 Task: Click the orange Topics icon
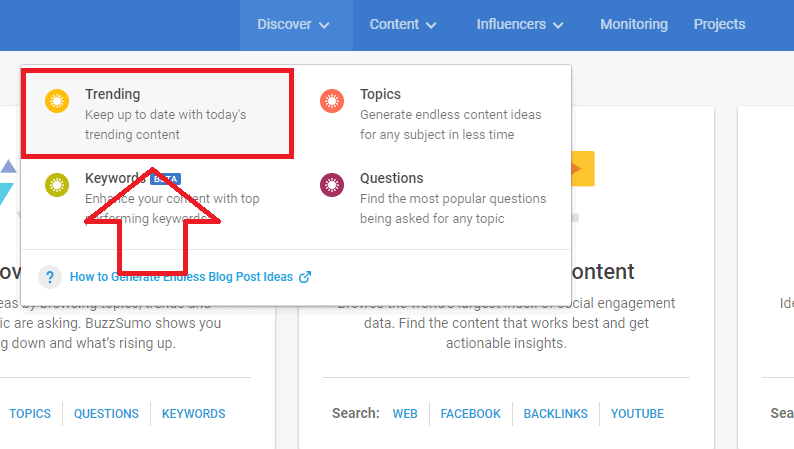[x=332, y=101]
